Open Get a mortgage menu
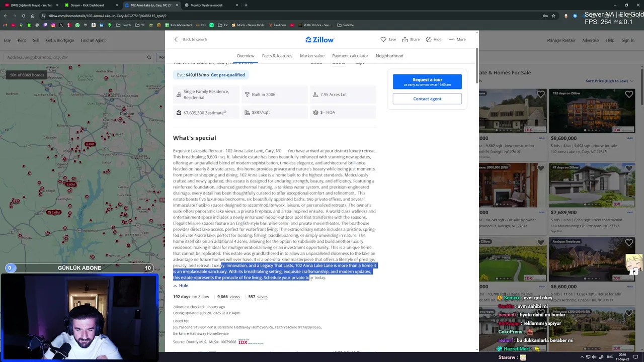Image resolution: width=644 pixels, height=362 pixels. tap(60, 40)
